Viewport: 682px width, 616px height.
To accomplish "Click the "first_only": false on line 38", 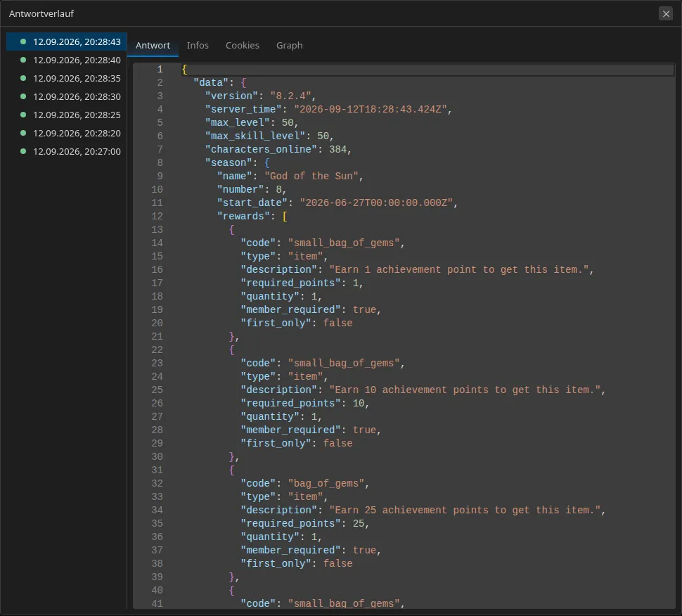I will click(297, 563).
